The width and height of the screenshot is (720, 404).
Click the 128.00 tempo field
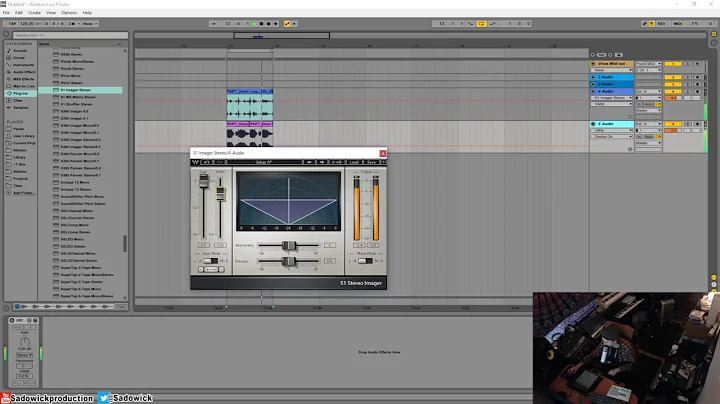27,23
